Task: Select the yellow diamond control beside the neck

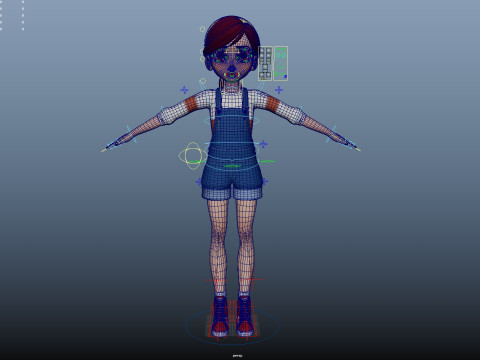Action: pos(203,81)
